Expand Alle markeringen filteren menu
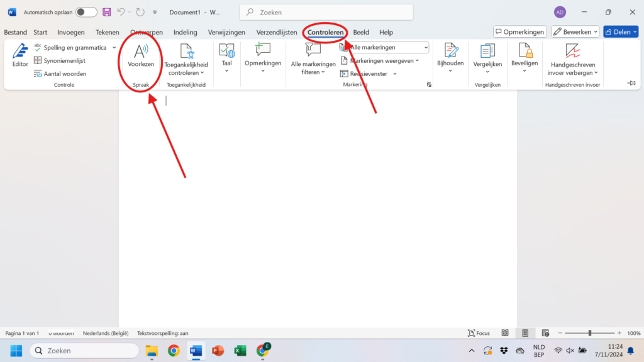The width and height of the screenshot is (644, 362). [x=313, y=59]
